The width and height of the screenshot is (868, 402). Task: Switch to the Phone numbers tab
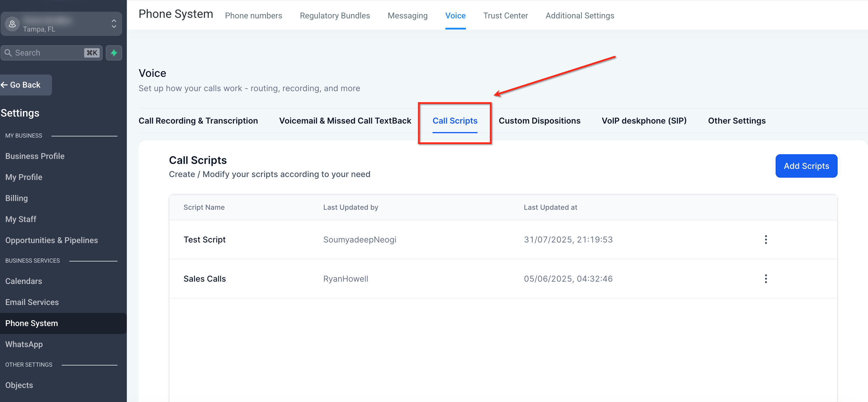click(x=253, y=15)
